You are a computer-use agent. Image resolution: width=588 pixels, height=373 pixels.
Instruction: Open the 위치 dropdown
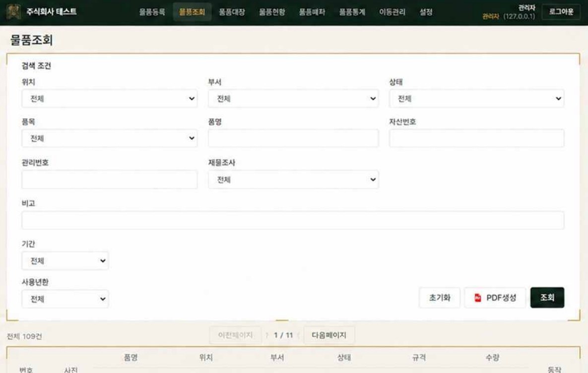click(x=110, y=99)
